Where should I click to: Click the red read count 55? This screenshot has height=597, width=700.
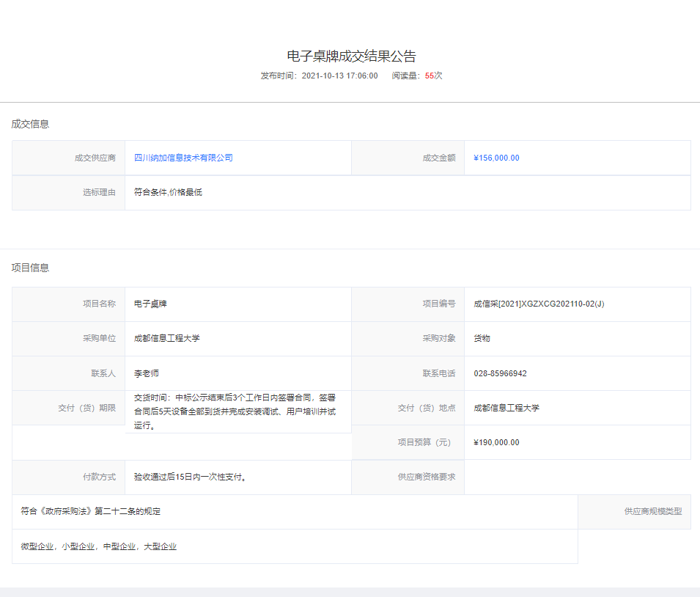tap(430, 76)
